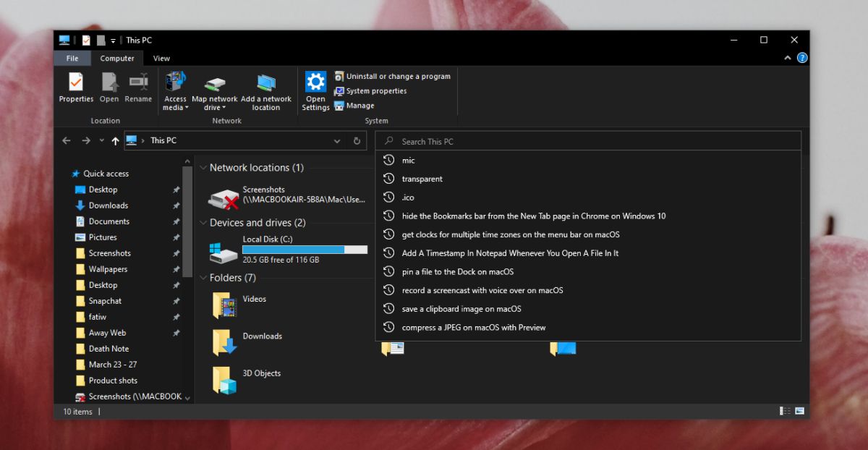The image size is (868, 450).
Task: Unpin Pictures from Quick access
Action: coord(176,237)
